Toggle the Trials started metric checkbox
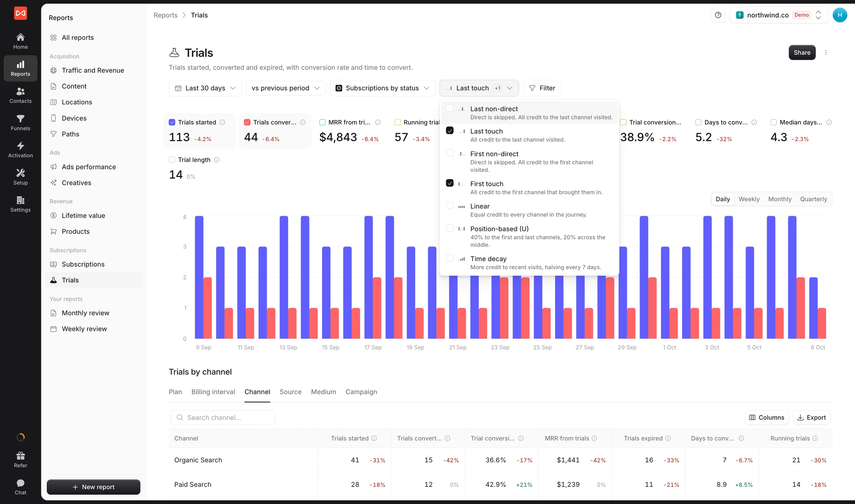Screen dimensions: 855x504 (172, 122)
